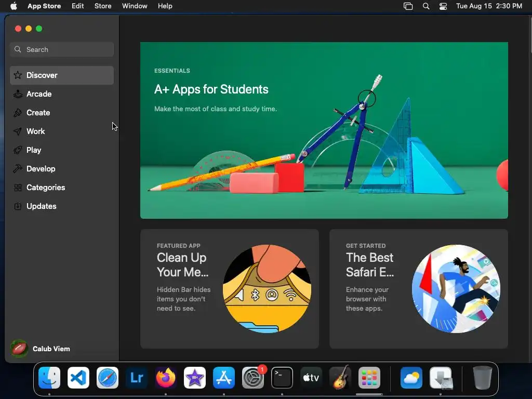Switch to the Develop section
The width and height of the screenshot is (532, 399).
coord(62,169)
